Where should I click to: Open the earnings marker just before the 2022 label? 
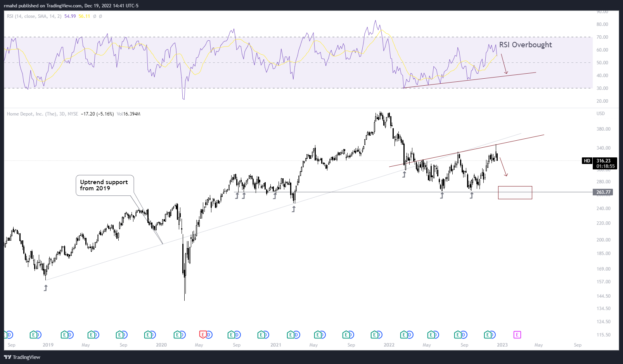(374, 335)
